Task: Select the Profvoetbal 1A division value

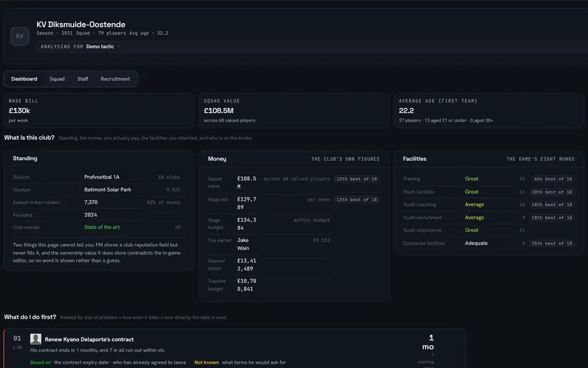Action: click(x=102, y=177)
